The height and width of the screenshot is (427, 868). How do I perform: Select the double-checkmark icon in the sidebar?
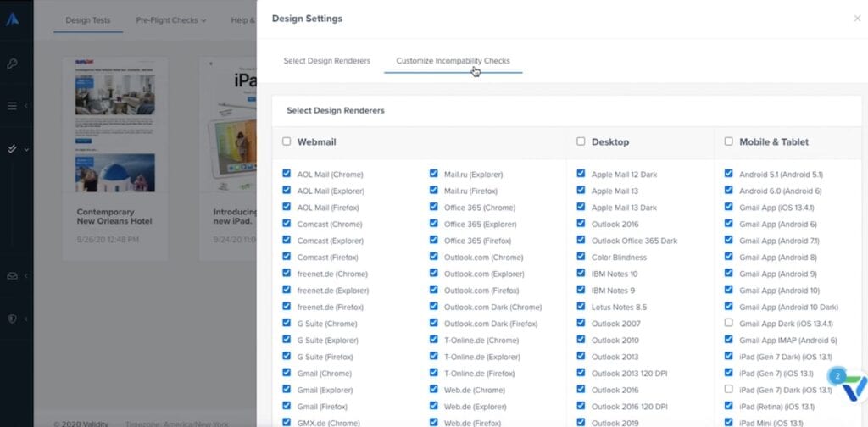(x=12, y=149)
